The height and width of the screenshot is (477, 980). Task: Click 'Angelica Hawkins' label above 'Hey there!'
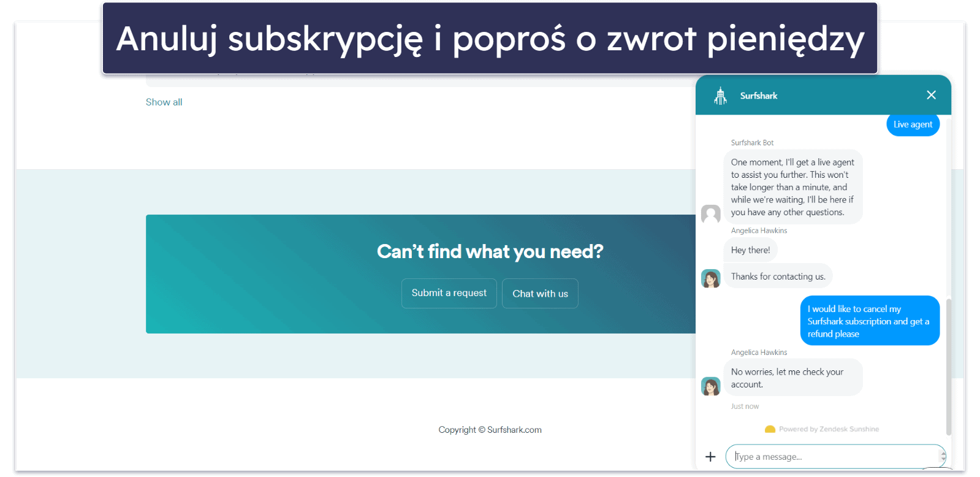pyautogui.click(x=759, y=231)
